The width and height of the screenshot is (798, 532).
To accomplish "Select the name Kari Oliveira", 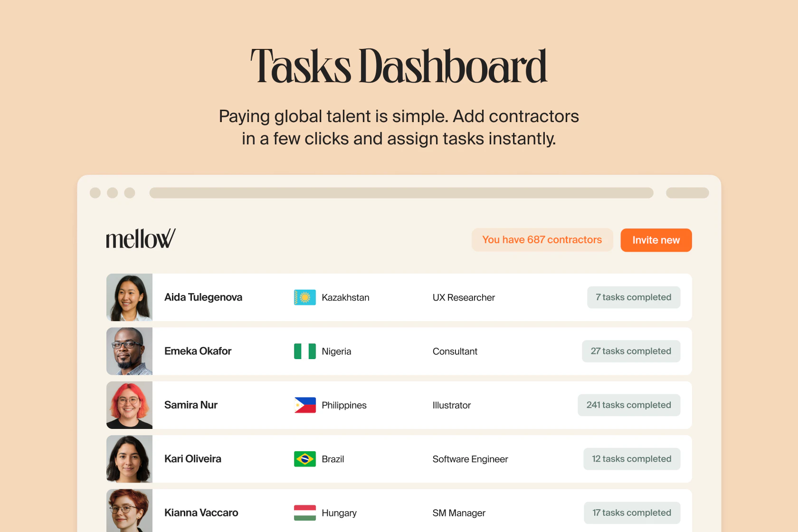I will click(193, 459).
